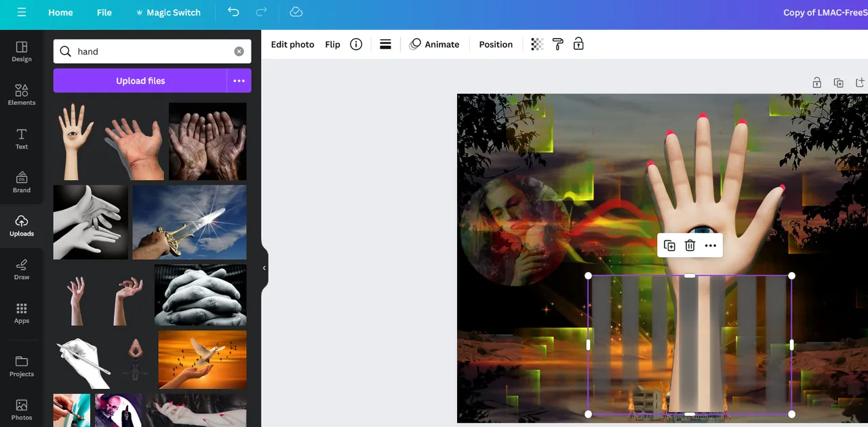Open more options in floating element toolbar
Screen dimensions: 868x427
710,246
